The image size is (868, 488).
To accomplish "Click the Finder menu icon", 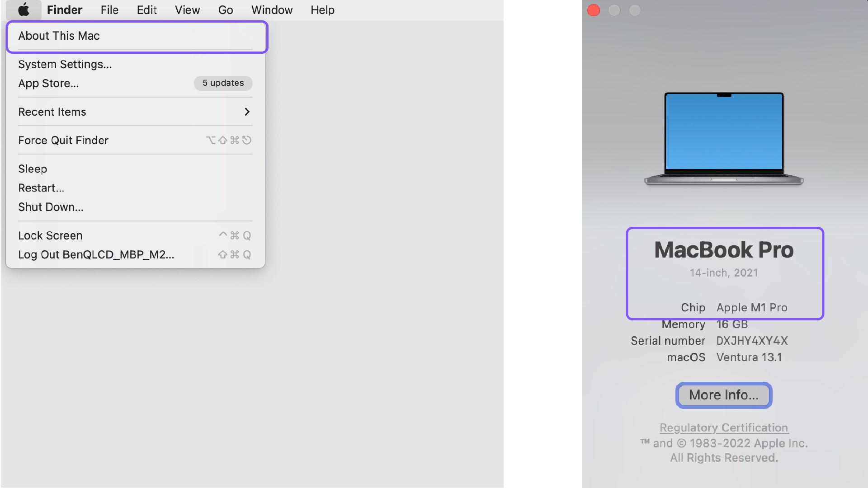I will tap(64, 9).
